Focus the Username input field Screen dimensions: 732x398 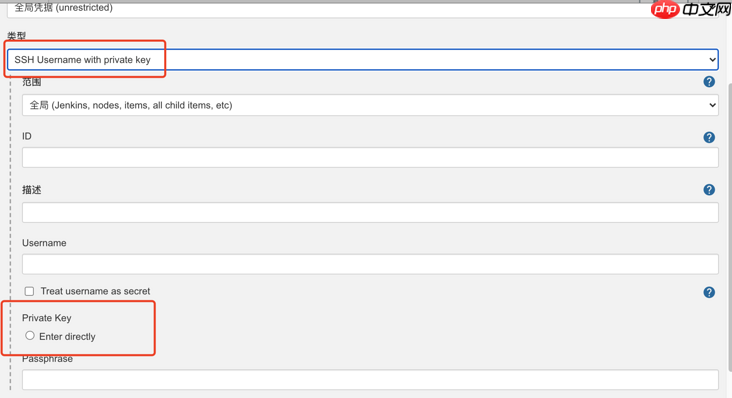click(370, 264)
